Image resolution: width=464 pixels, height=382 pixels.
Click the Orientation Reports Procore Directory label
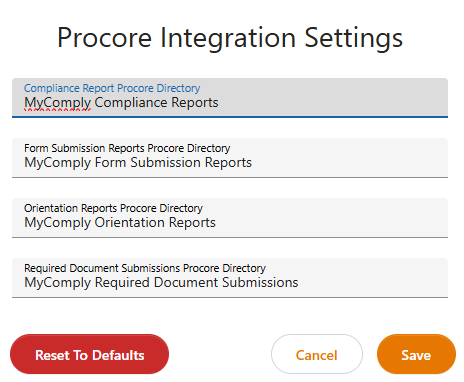tap(113, 208)
